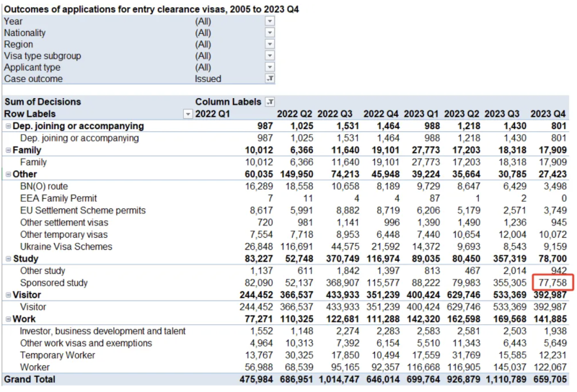Open the Region filter dropdown

(270, 44)
